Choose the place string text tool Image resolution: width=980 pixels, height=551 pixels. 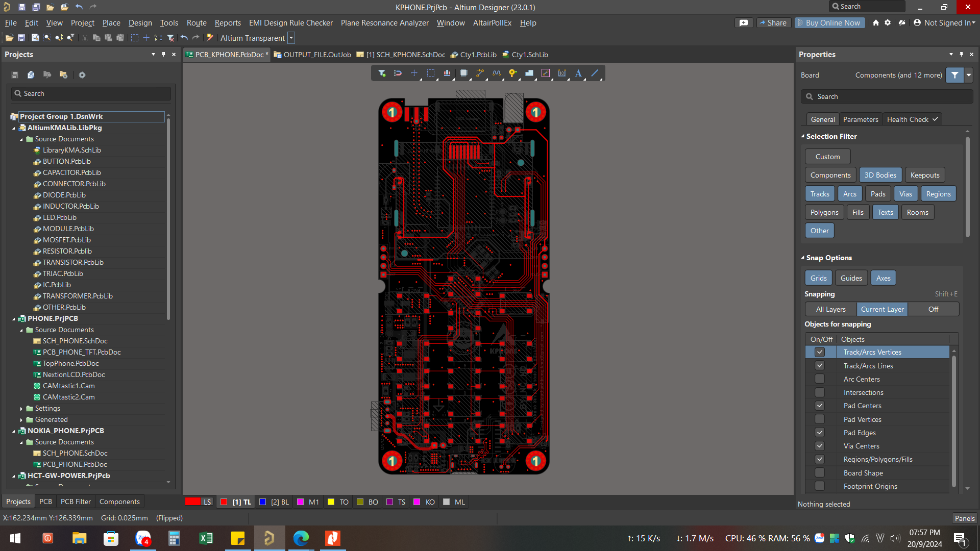pos(578,73)
